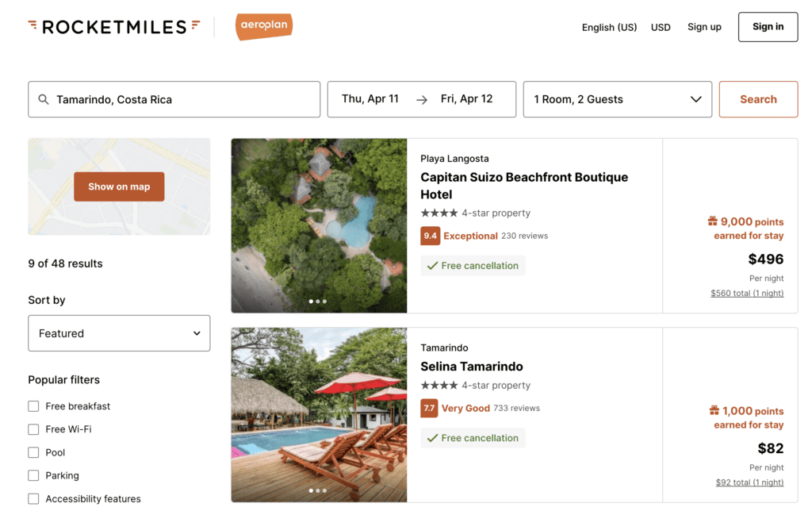Enable the Accessibility features filter

click(x=33, y=498)
